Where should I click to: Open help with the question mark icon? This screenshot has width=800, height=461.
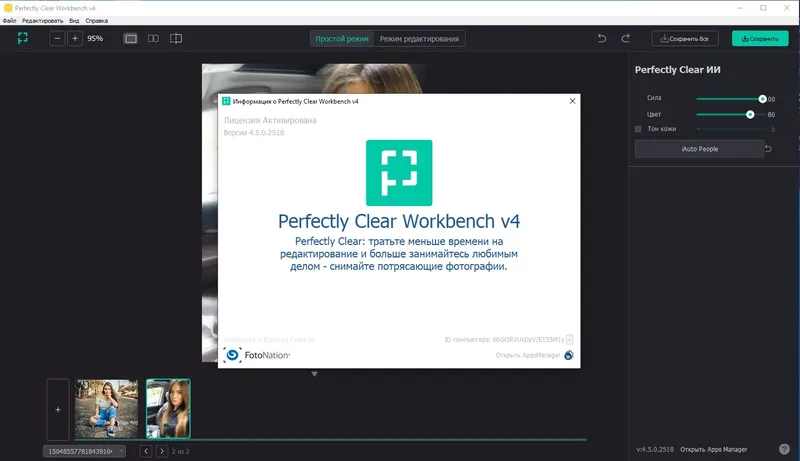point(784,449)
